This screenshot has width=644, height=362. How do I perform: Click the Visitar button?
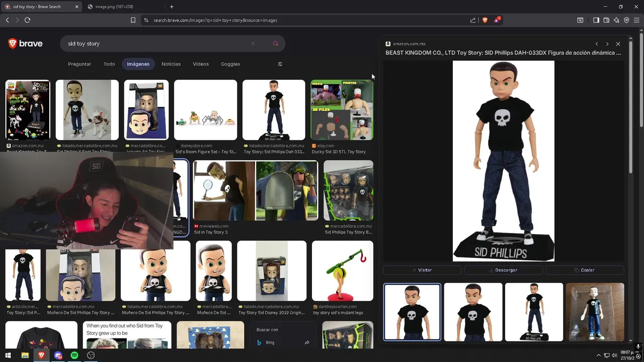(422, 270)
